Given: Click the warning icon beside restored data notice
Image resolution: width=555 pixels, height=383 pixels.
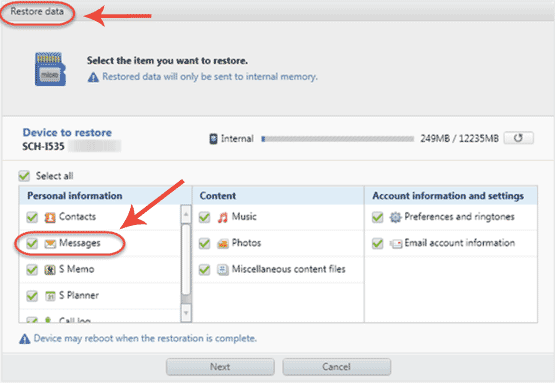Looking at the screenshot, I should point(93,77).
